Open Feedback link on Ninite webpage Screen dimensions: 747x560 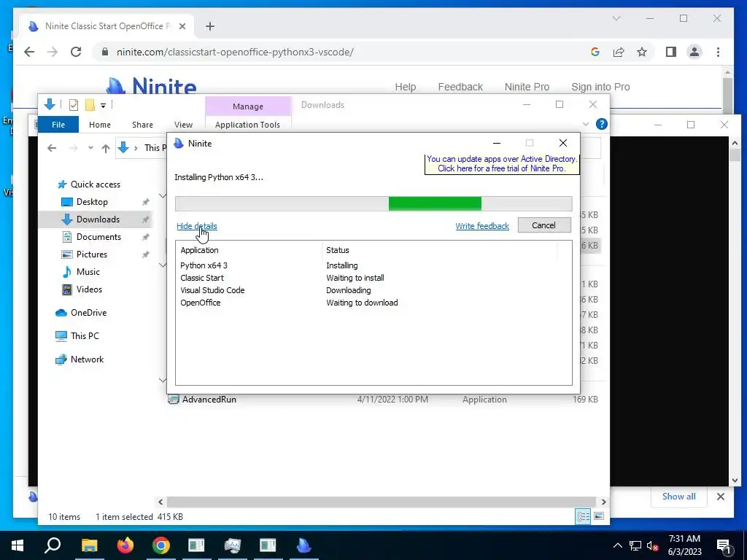(460, 87)
